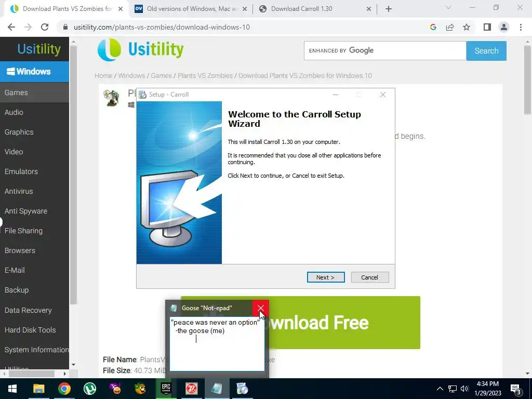Click the volume speaker tray icon
This screenshot has height=399, width=532.
pyautogui.click(x=464, y=389)
